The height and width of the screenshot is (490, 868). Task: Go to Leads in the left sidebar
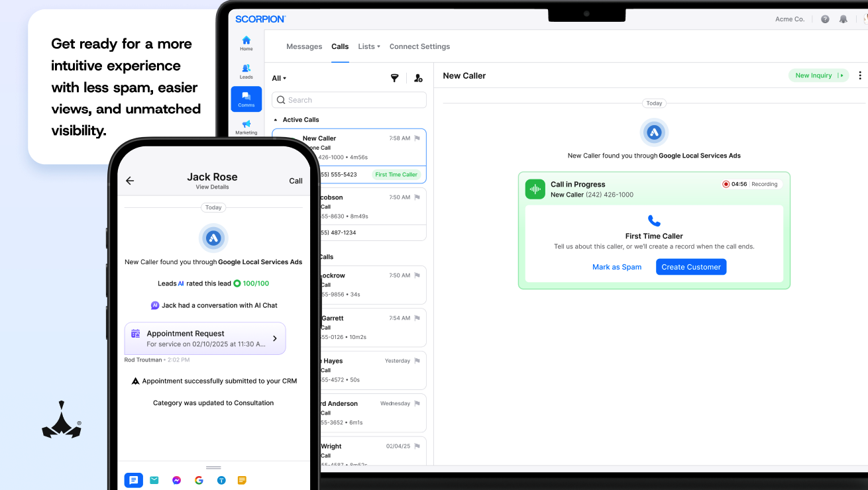click(246, 71)
